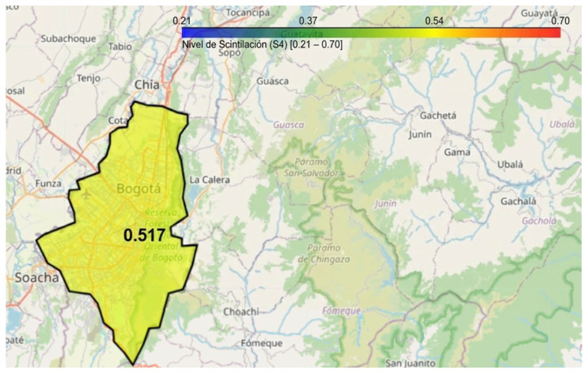Image resolution: width=588 pixels, height=373 pixels.
Task: Click the purple Junín municipality label
Action: coord(385,204)
